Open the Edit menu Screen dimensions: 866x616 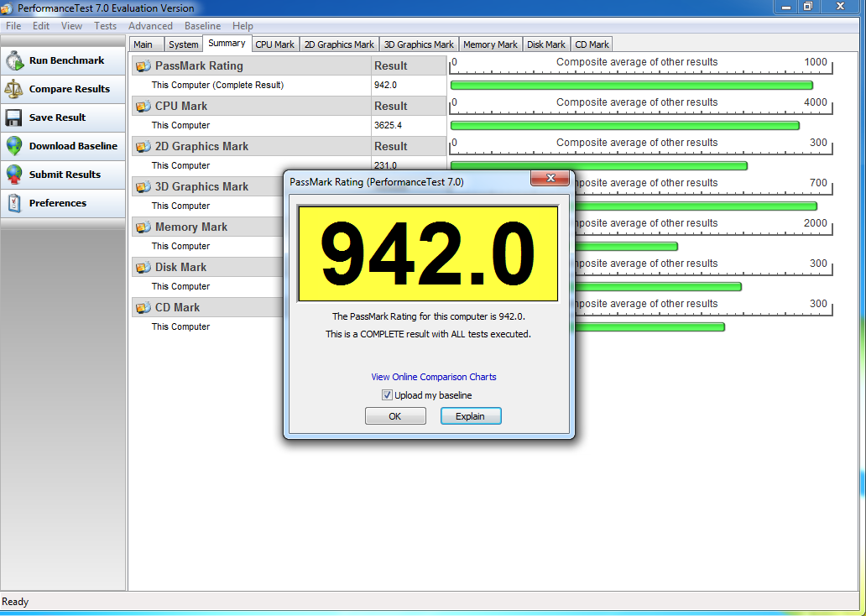[41, 26]
